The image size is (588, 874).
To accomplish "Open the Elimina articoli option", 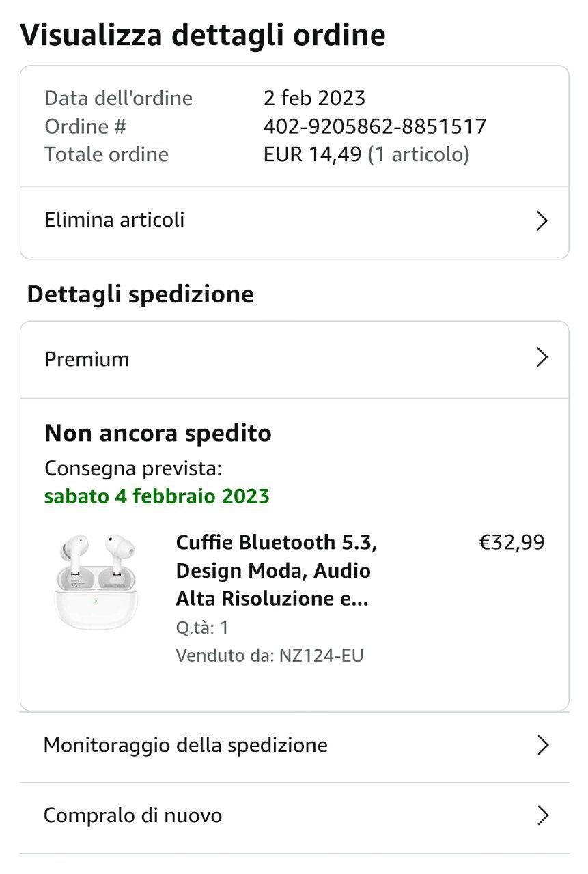I will 115,221.
